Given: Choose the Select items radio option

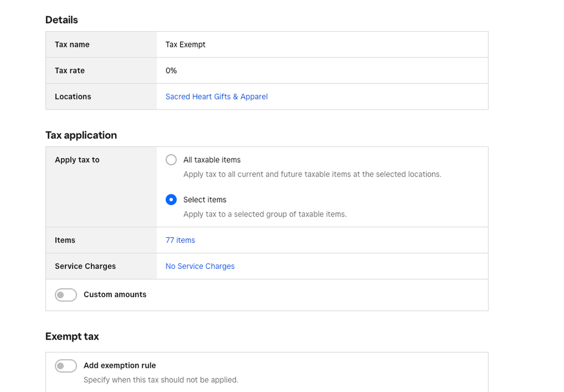Looking at the screenshot, I should (171, 199).
